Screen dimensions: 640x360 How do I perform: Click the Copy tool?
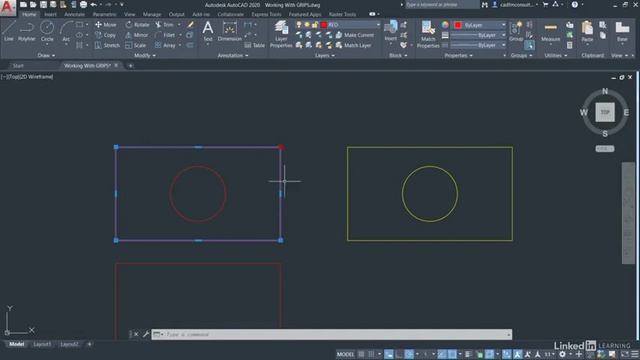click(105, 35)
